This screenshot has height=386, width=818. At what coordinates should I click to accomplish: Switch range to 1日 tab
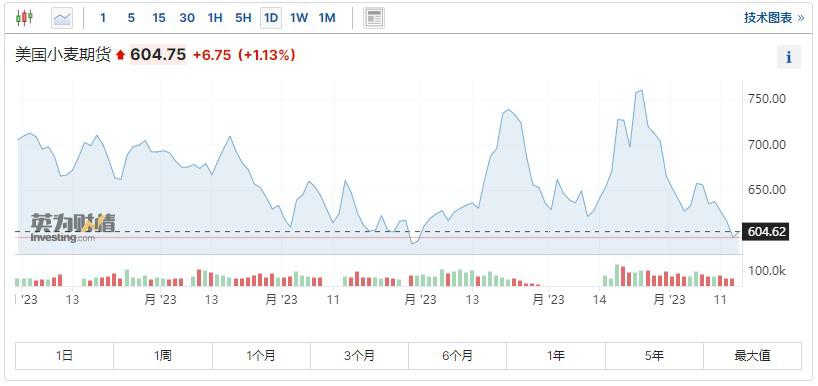tap(64, 356)
